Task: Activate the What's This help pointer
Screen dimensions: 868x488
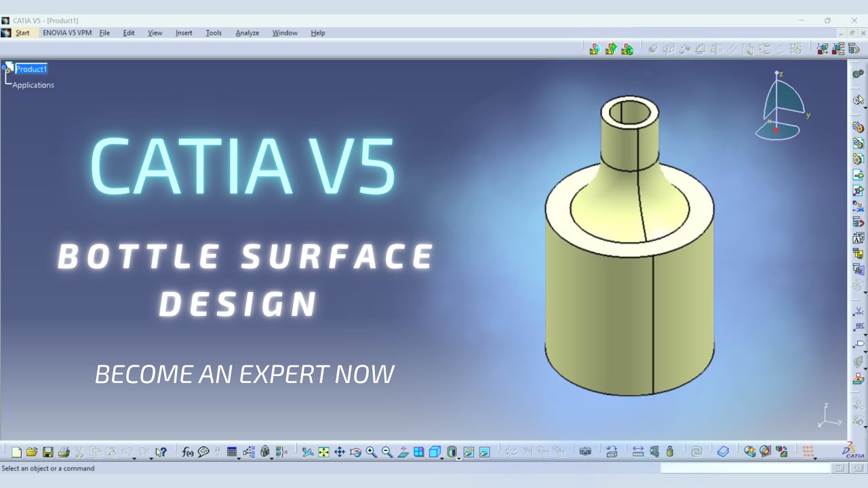Action: 161,452
